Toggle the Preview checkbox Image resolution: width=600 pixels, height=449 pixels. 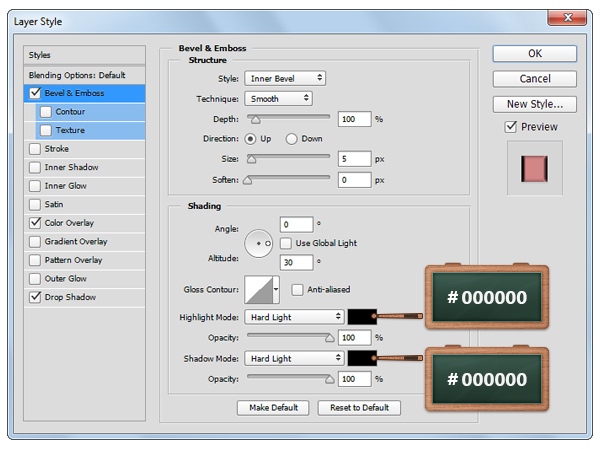(511, 127)
